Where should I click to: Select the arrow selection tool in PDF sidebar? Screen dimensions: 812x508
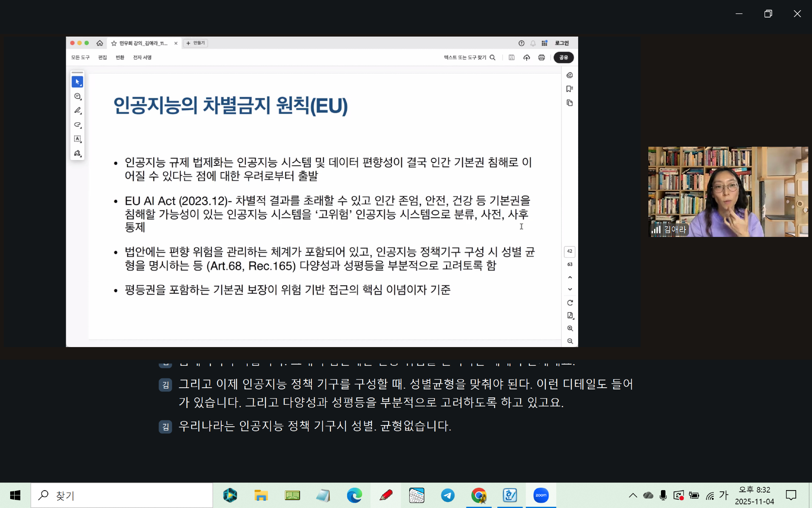[77, 82]
